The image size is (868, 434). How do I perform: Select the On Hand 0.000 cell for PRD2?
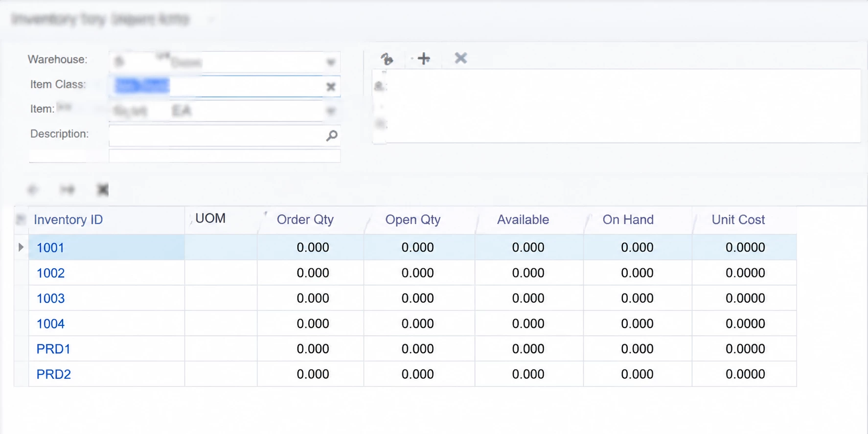point(638,374)
